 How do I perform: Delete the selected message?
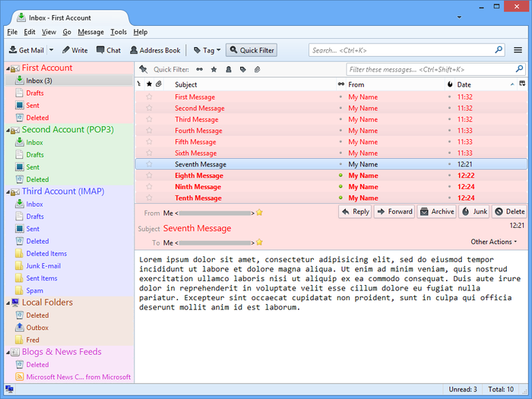(x=509, y=211)
